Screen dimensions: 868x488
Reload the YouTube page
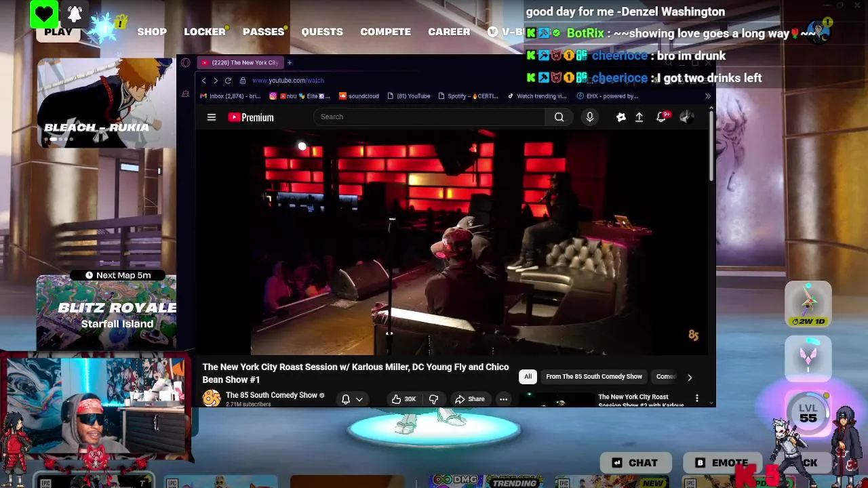228,80
